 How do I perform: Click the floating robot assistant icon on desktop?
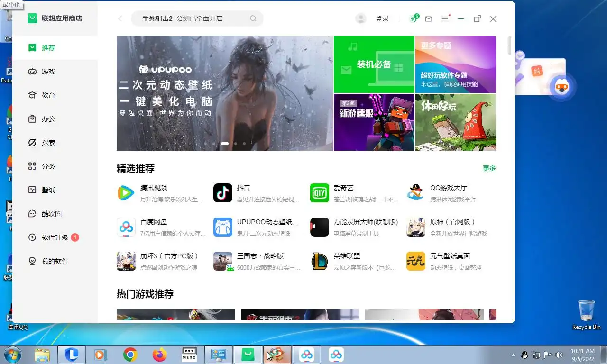click(x=562, y=87)
